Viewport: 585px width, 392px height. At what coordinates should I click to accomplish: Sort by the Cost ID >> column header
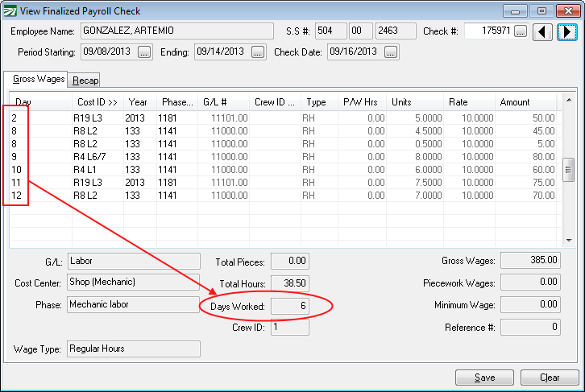tap(97, 102)
